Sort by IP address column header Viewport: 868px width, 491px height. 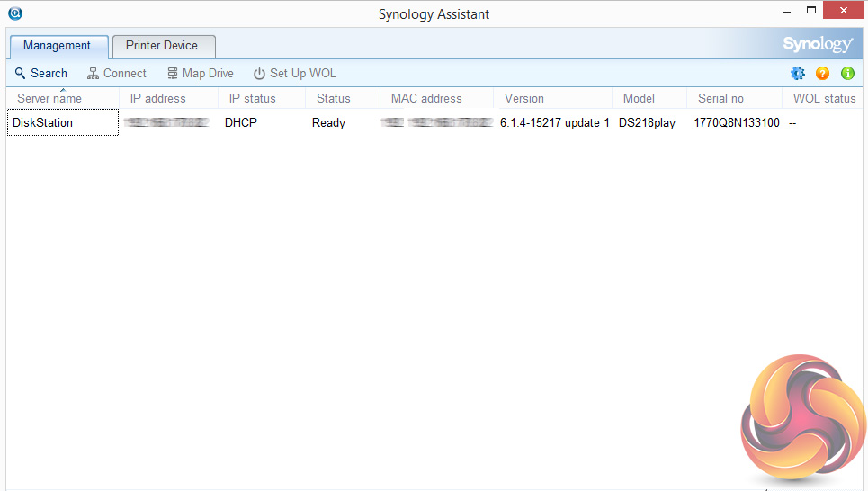169,98
